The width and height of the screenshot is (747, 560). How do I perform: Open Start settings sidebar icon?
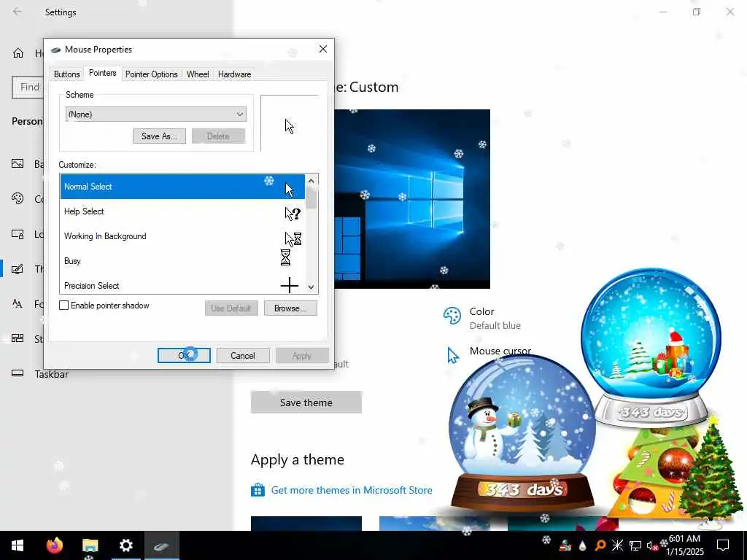[x=18, y=338]
